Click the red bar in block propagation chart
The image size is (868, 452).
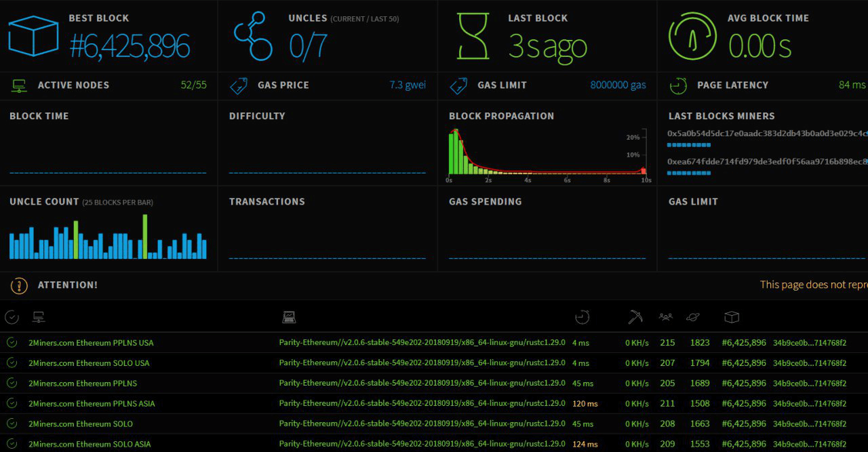click(644, 171)
